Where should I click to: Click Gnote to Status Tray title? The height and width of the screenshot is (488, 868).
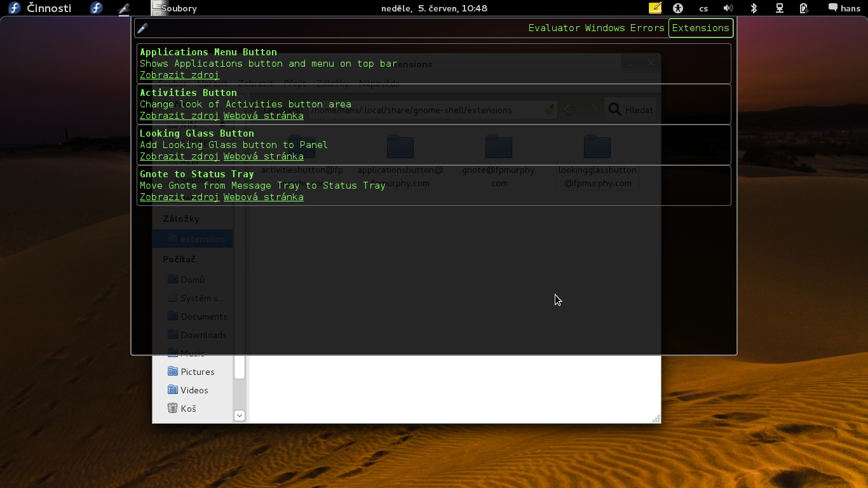click(197, 174)
